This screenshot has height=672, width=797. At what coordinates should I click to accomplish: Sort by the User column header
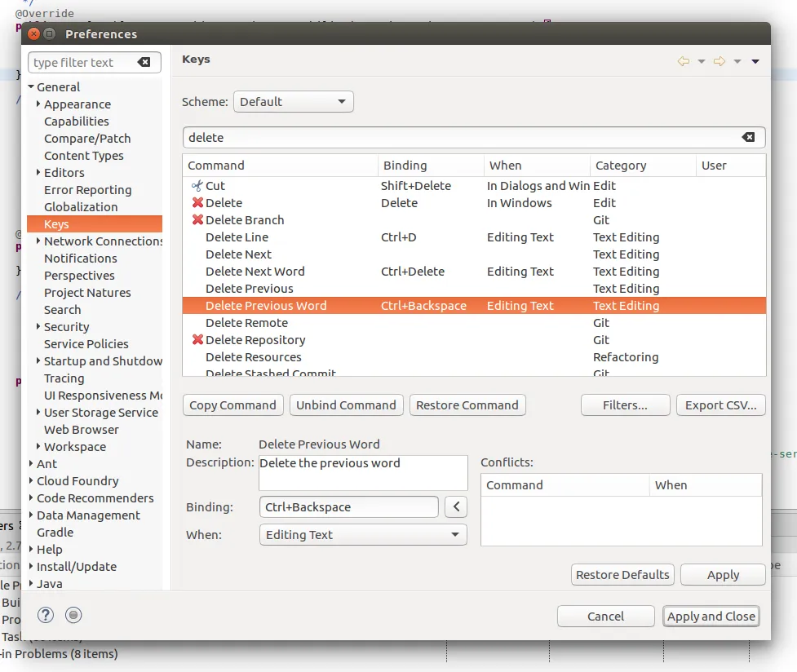(x=730, y=166)
